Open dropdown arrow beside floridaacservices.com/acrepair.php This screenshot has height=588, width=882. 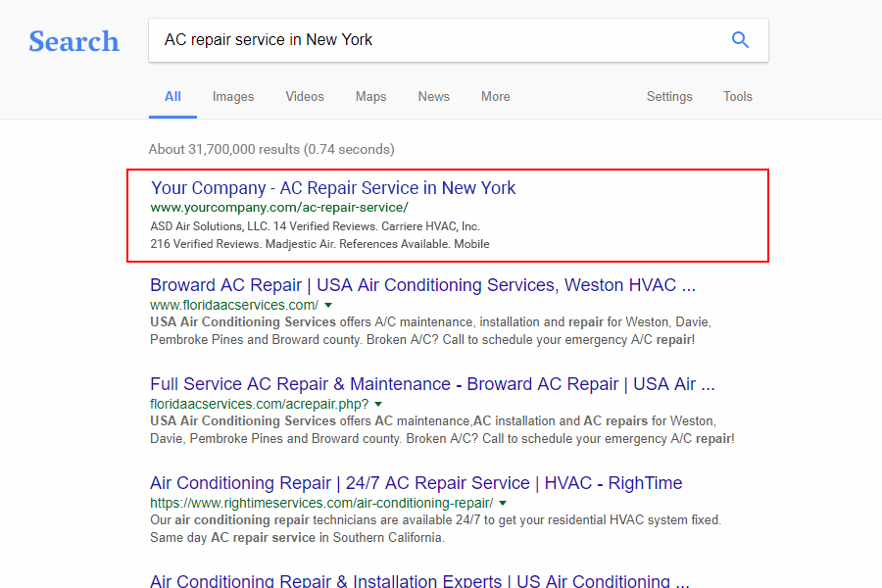[x=378, y=404]
